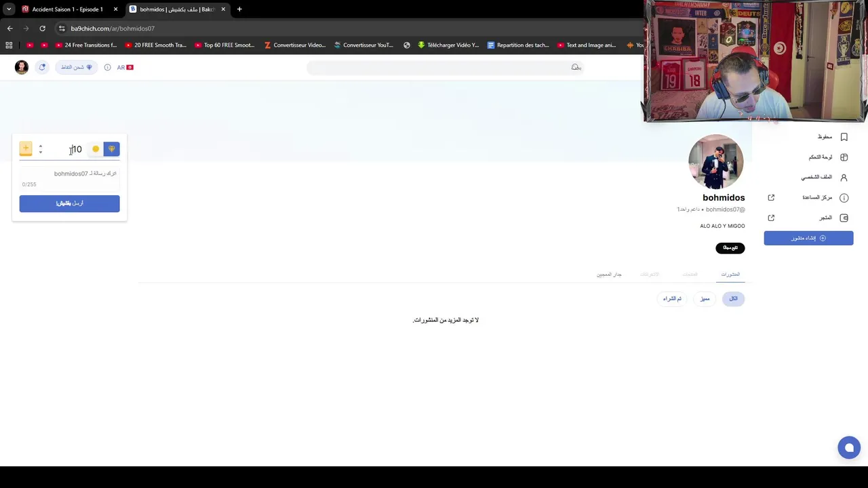
Task: Click external link arrow beside مركز المساعدة
Action: 771,198
